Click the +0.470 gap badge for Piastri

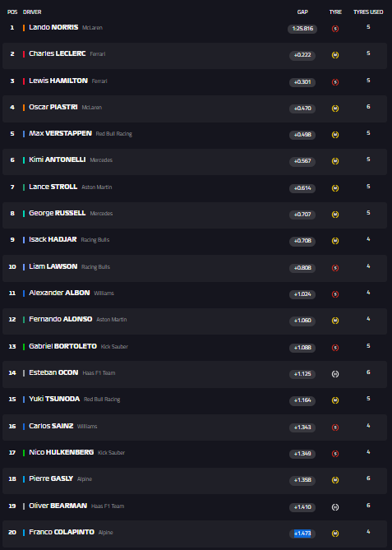pyautogui.click(x=302, y=109)
